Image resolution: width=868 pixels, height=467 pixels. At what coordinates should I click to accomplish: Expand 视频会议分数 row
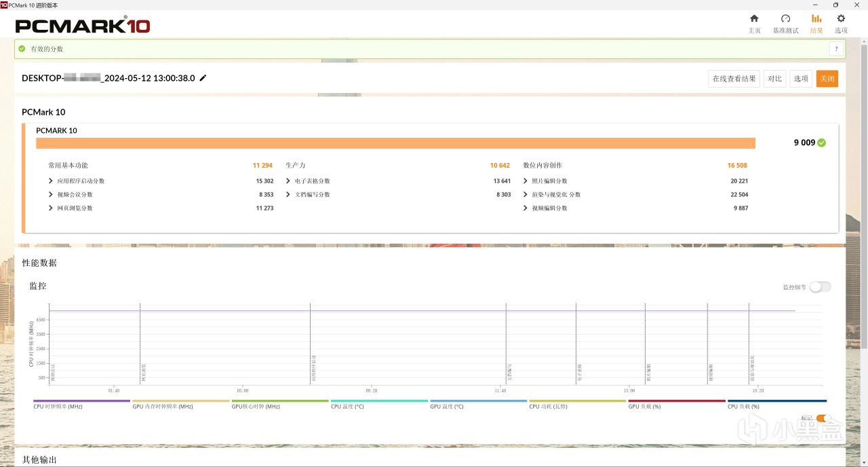pos(51,195)
